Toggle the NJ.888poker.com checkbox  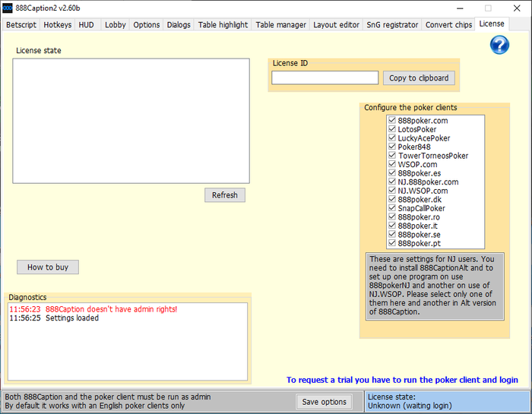(x=392, y=182)
